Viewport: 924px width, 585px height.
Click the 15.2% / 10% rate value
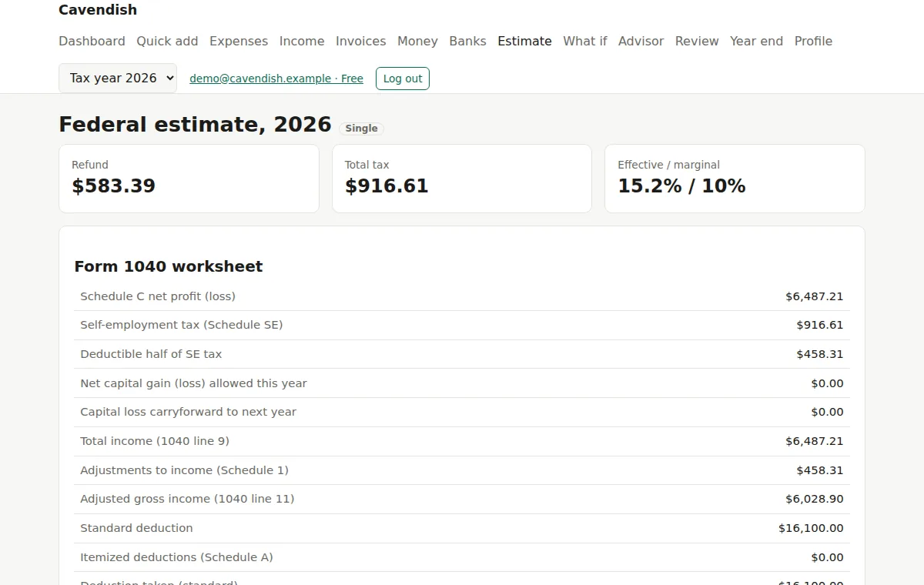pos(681,186)
